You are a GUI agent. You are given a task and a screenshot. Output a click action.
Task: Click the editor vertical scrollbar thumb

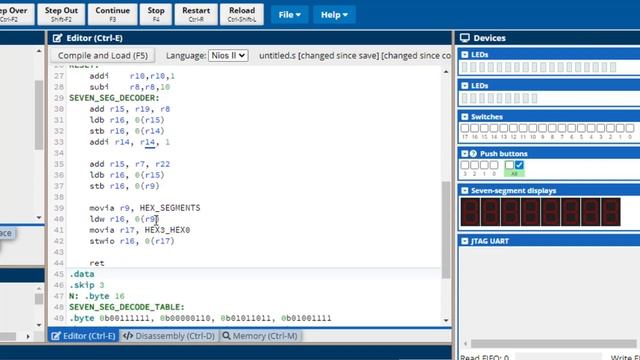pyautogui.click(x=446, y=230)
